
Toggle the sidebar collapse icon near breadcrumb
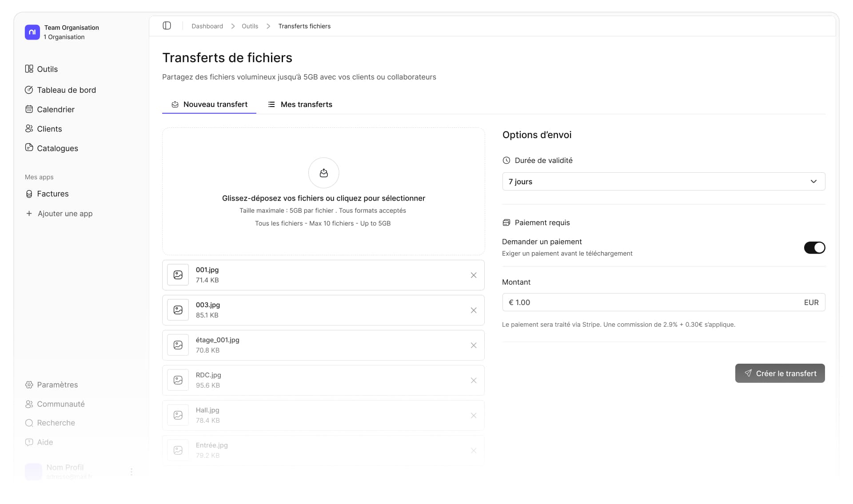167,26
